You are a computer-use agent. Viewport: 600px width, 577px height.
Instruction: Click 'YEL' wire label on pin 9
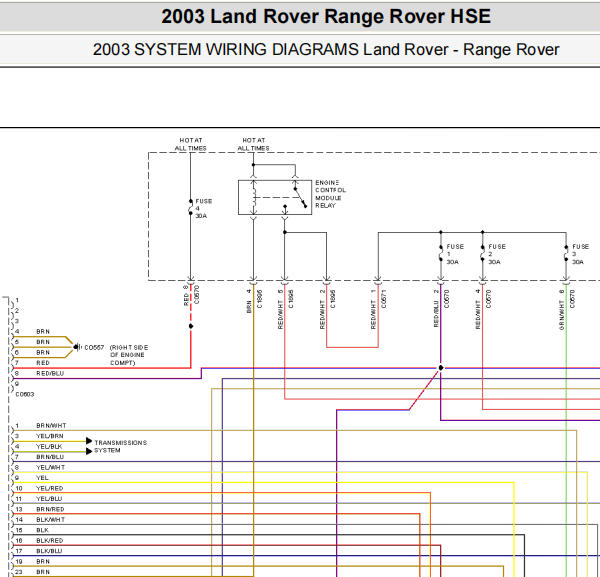coord(42,478)
